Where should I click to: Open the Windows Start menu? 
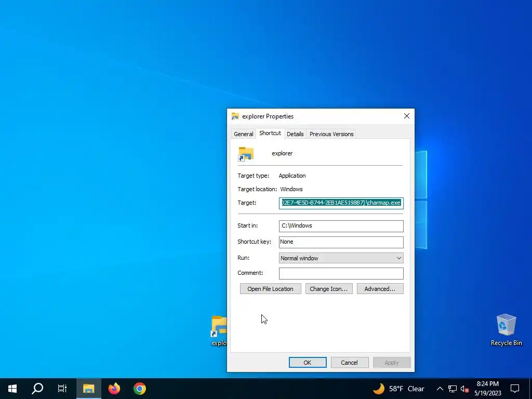(12, 389)
